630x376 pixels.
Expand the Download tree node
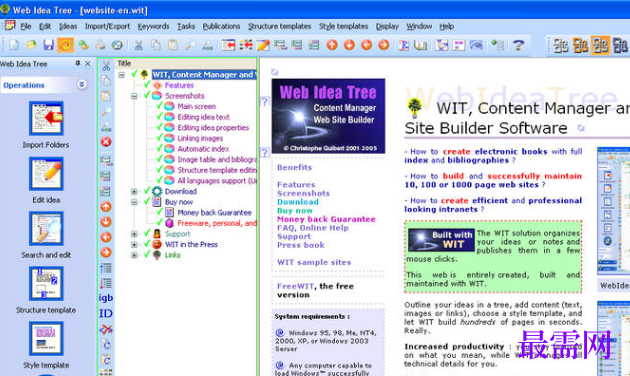coord(135,192)
